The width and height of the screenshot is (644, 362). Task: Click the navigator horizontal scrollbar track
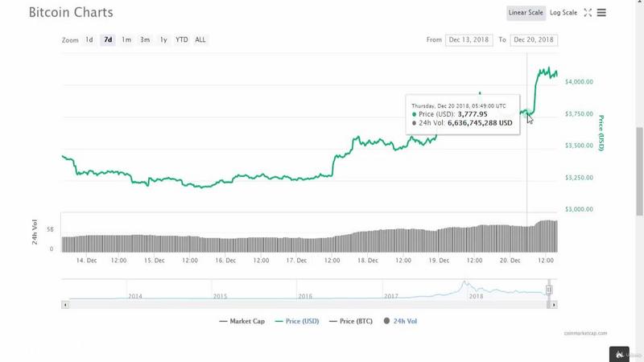[x=308, y=305]
